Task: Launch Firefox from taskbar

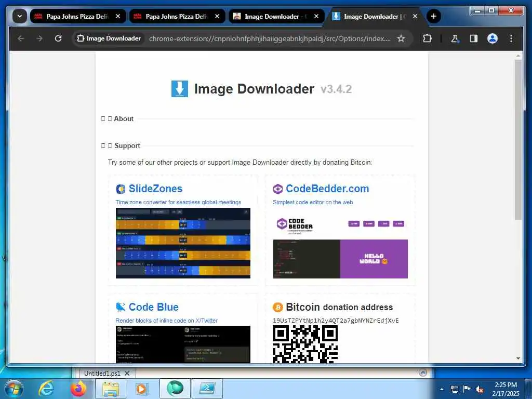Action: click(78, 389)
